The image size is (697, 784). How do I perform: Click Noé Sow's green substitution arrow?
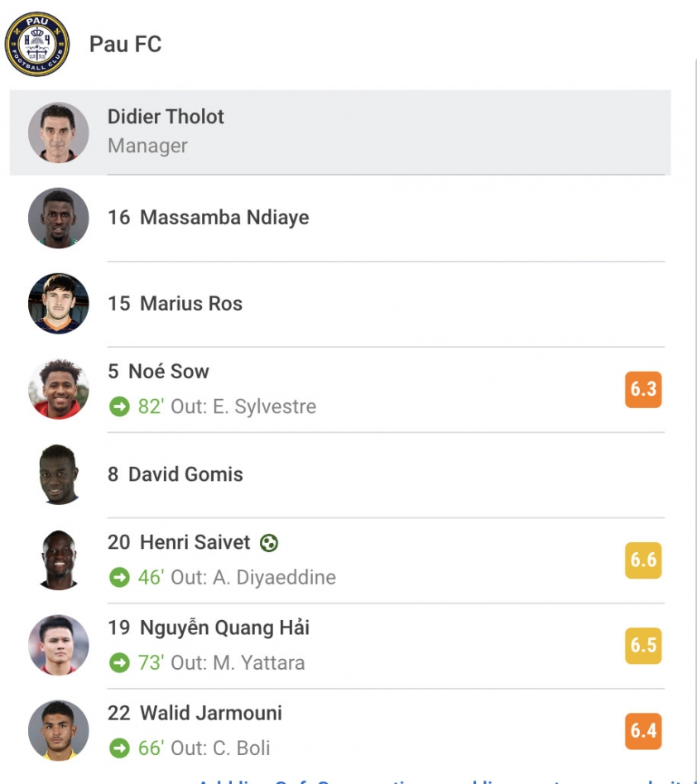point(119,406)
